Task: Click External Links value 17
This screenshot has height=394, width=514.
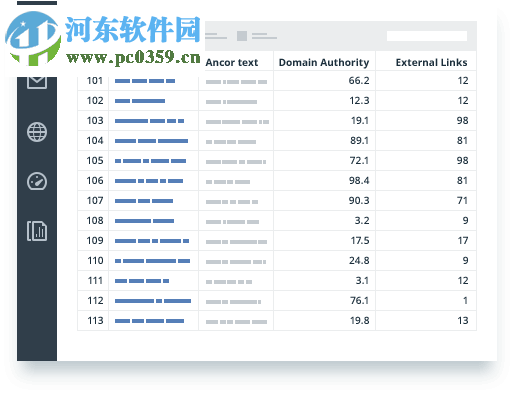Action: pos(463,241)
